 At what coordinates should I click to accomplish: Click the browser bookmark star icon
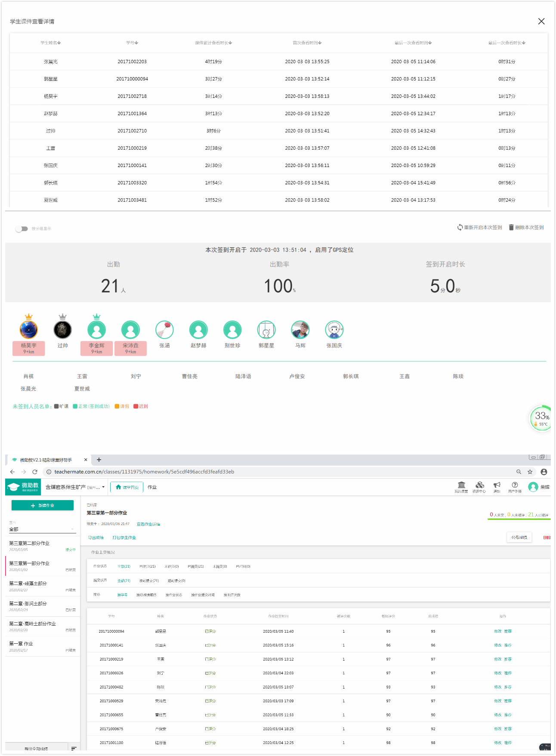tap(530, 472)
